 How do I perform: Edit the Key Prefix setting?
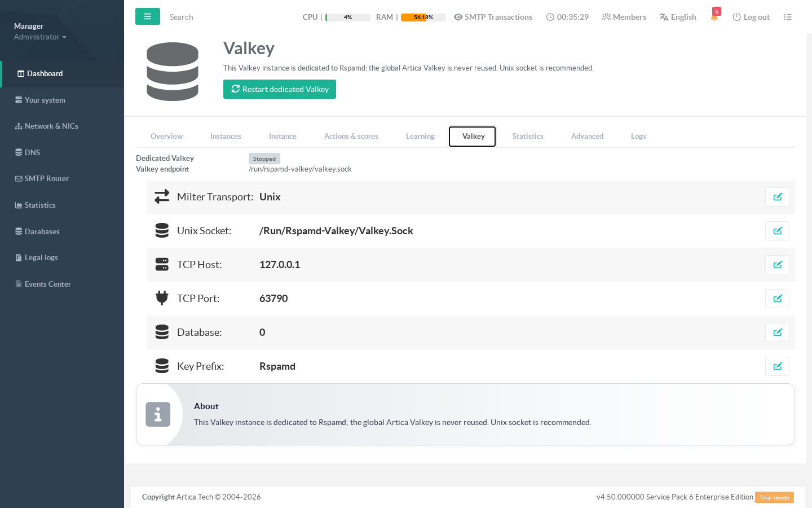[x=777, y=366]
